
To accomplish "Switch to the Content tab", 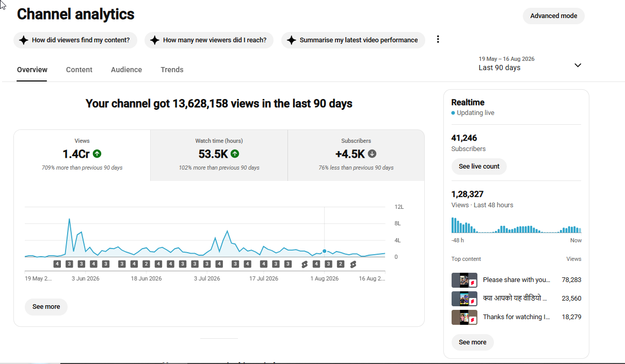I will pos(79,70).
